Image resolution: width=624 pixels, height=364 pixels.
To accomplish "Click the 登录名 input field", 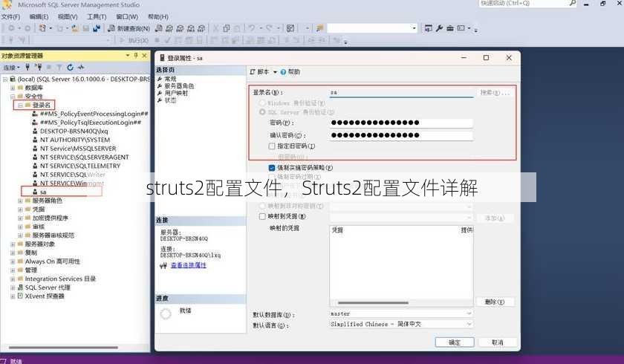I will pyautogui.click(x=402, y=93).
